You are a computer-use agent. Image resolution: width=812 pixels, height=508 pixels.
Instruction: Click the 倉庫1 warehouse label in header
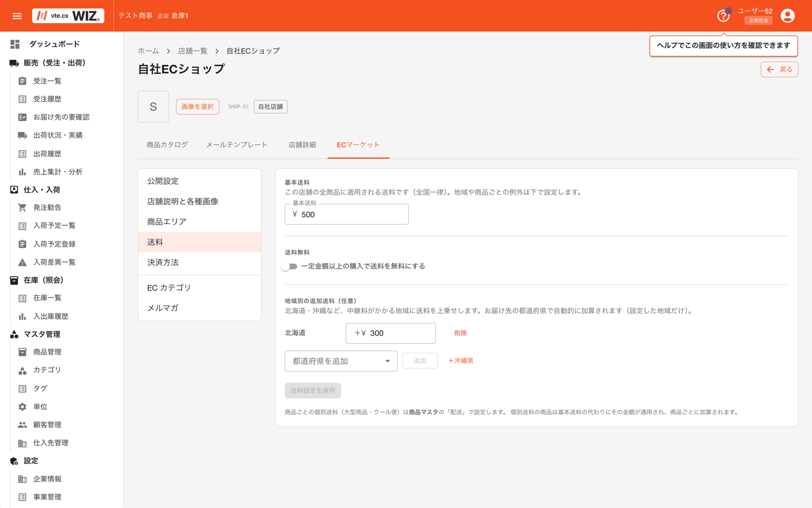[x=180, y=16]
